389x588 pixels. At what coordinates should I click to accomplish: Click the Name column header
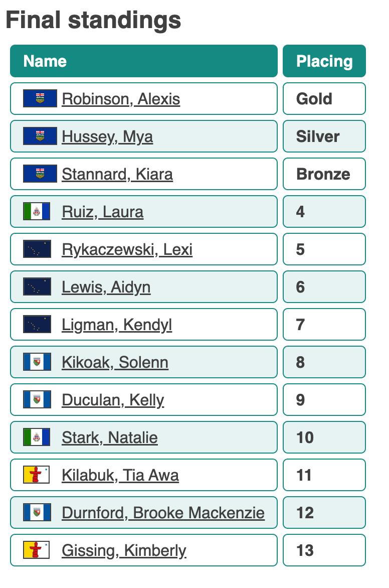pyautogui.click(x=143, y=61)
